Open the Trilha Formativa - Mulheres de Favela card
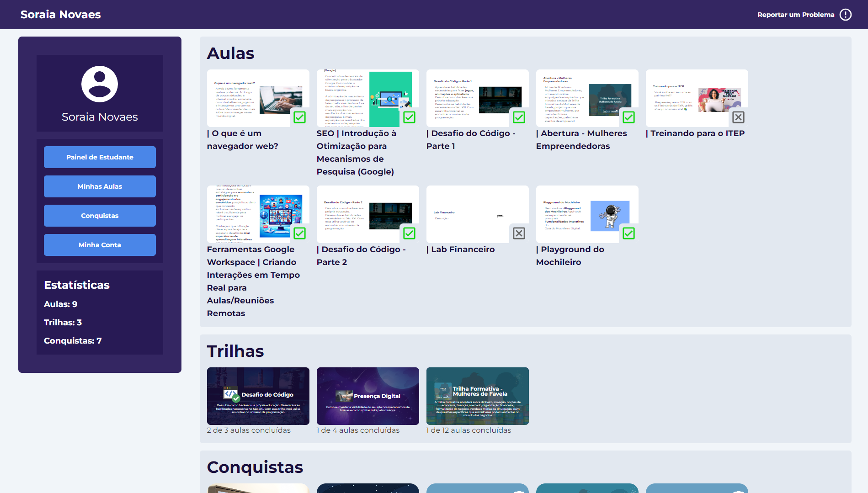Viewport: 868px width, 493px height. [x=477, y=396]
